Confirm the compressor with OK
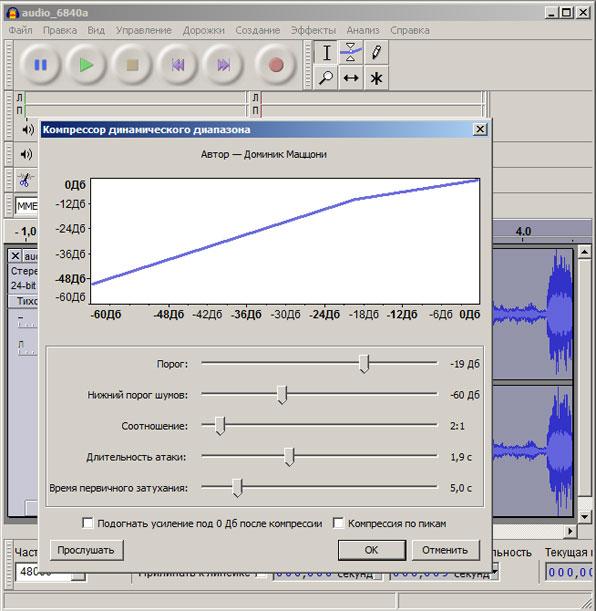Screen dimensions: 596x611 (x=372, y=550)
